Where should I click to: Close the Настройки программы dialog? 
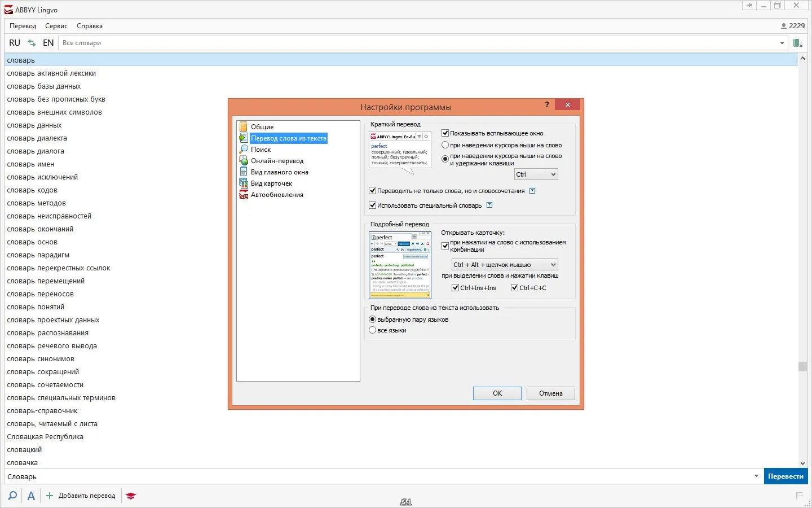click(568, 104)
